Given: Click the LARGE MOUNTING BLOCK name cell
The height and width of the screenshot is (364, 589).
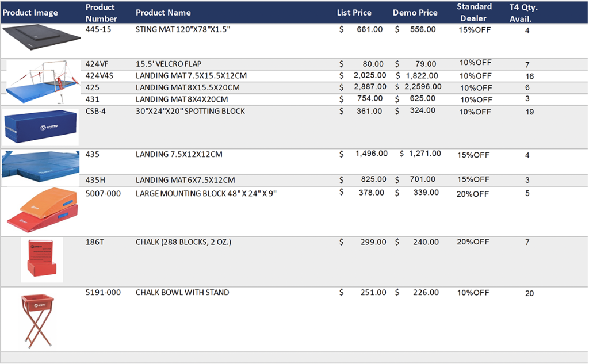Looking at the screenshot, I should click(206, 194).
